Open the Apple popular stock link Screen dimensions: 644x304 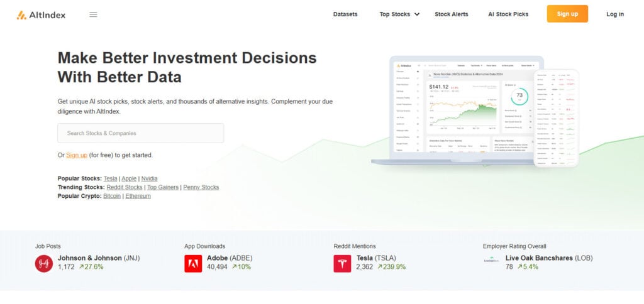coord(129,178)
